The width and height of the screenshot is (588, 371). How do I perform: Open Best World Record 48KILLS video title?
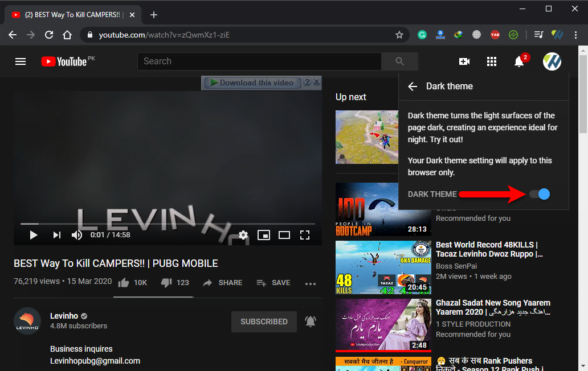(489, 249)
